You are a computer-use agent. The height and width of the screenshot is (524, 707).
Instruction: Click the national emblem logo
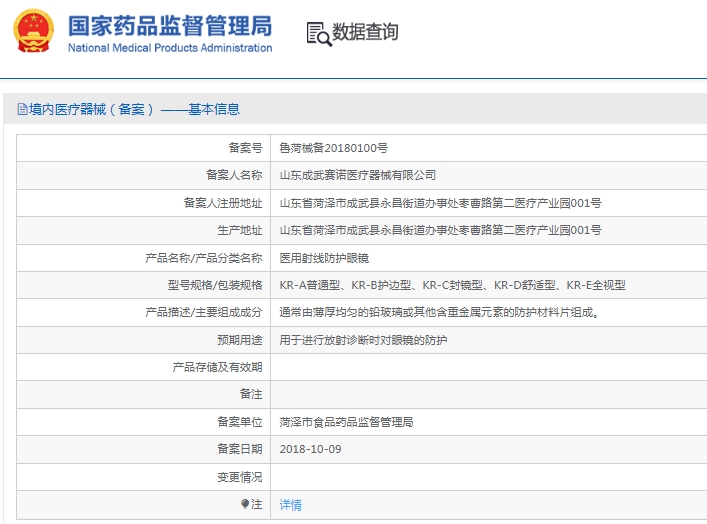(x=33, y=31)
